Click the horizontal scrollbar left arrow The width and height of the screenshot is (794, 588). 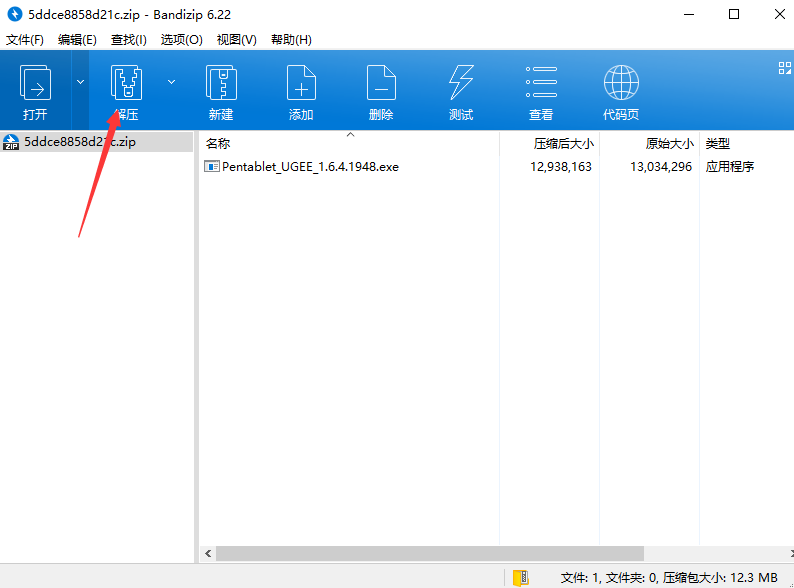pos(208,554)
